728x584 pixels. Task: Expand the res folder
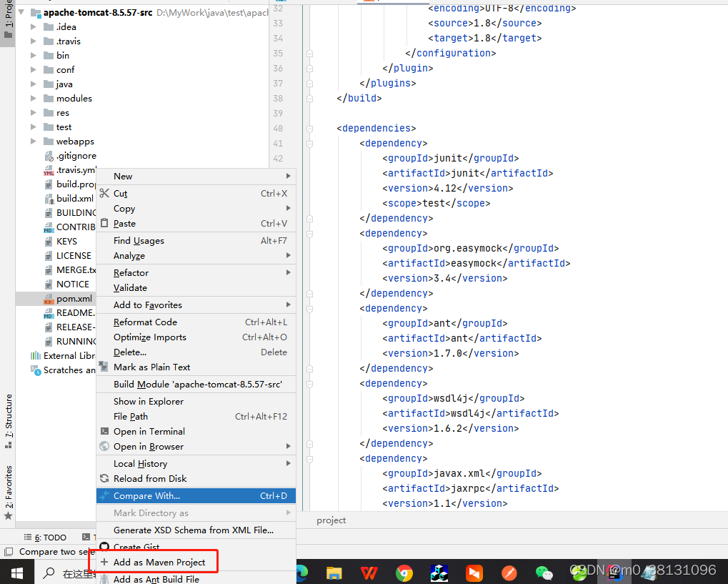tap(34, 113)
